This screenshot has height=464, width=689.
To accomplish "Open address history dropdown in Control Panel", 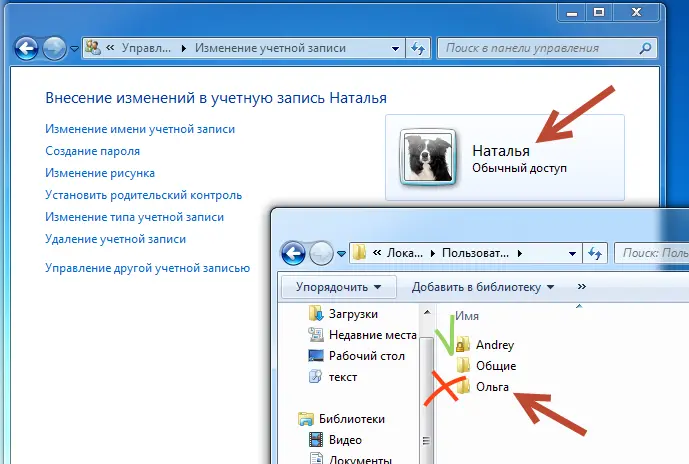I will click(x=395, y=47).
